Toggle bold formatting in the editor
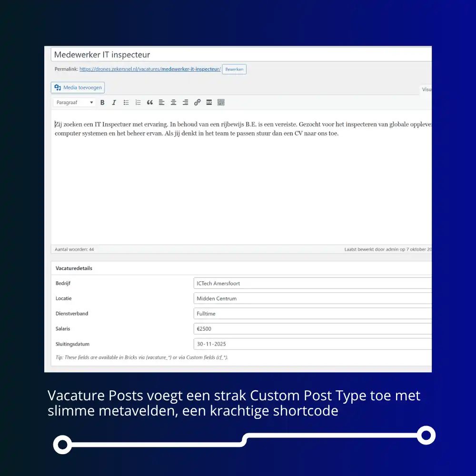Image resolution: width=476 pixels, height=476 pixels. pos(102,102)
